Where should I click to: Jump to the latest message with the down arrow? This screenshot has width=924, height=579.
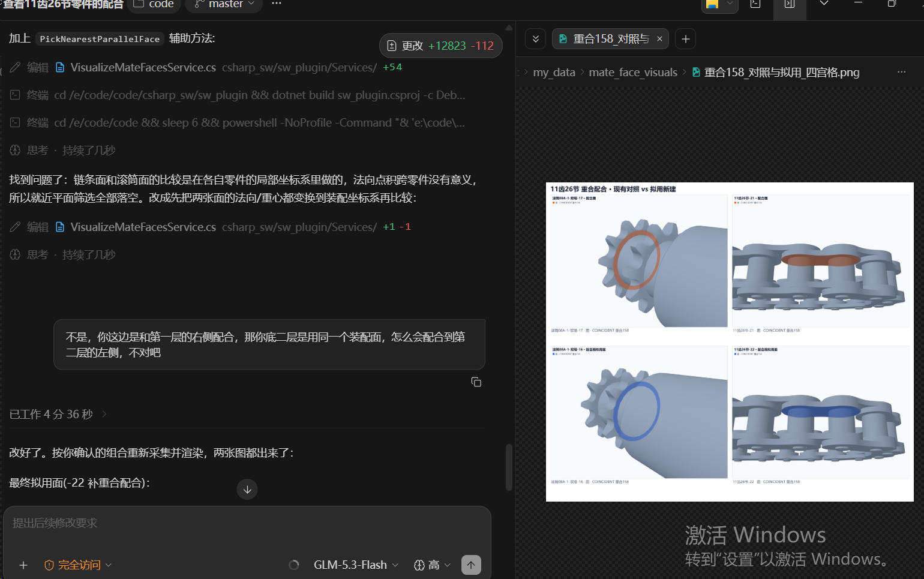(247, 490)
